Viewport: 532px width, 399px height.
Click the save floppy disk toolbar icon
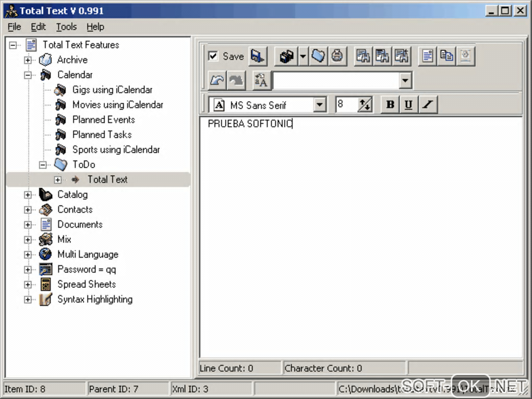click(x=258, y=56)
